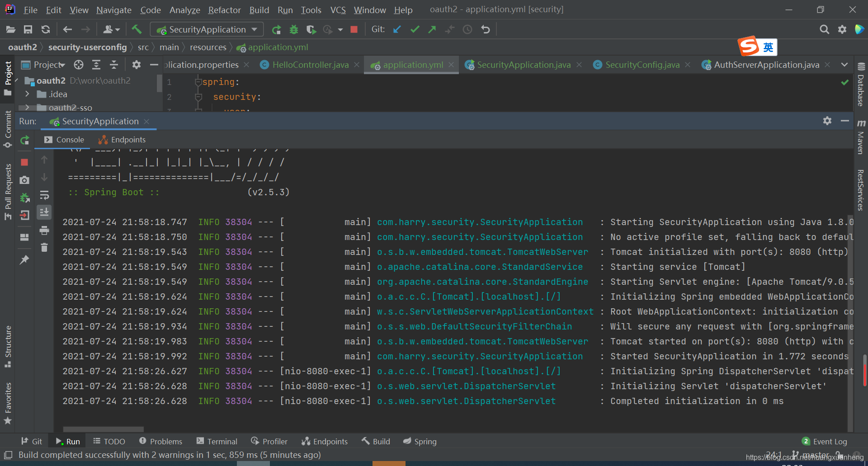Viewport: 868px width, 466px height.
Task: Build project hammer icon
Action: coord(137,30)
